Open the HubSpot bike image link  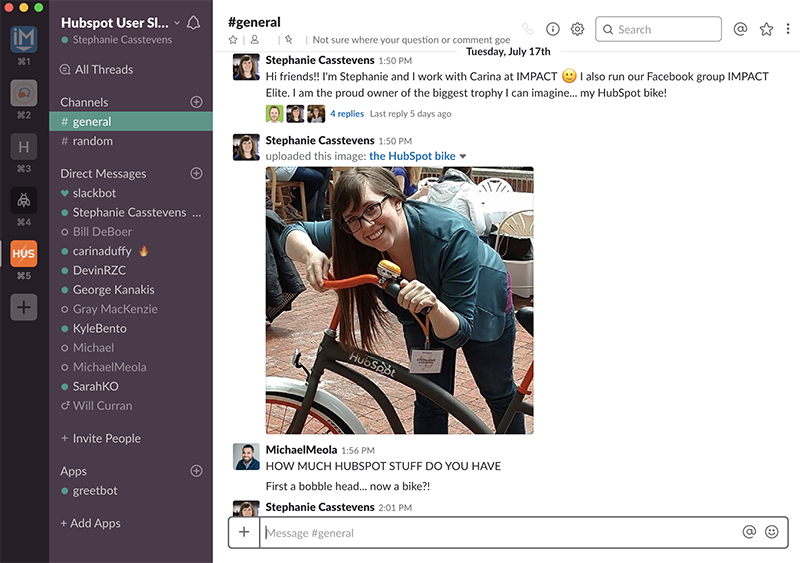coord(412,156)
